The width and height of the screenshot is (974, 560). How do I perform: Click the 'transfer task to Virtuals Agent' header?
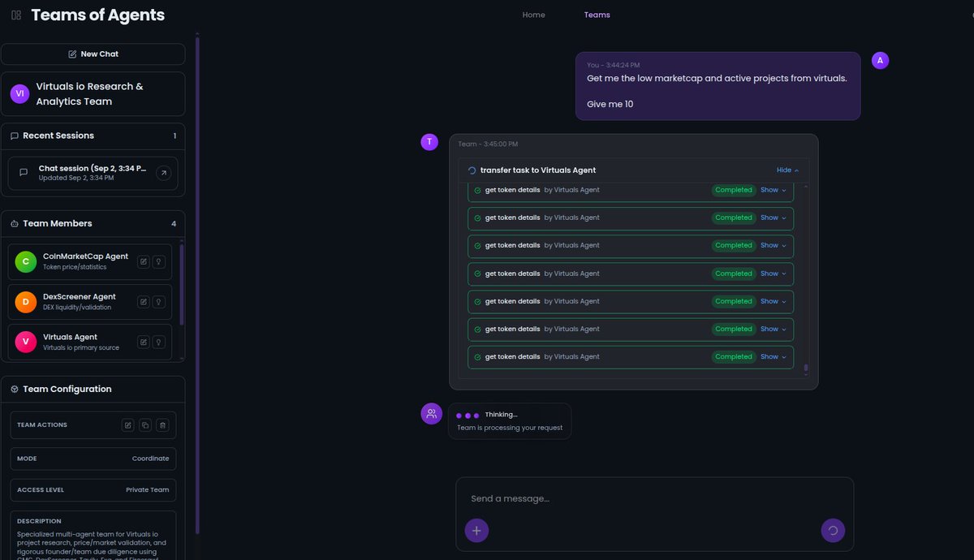[538, 170]
